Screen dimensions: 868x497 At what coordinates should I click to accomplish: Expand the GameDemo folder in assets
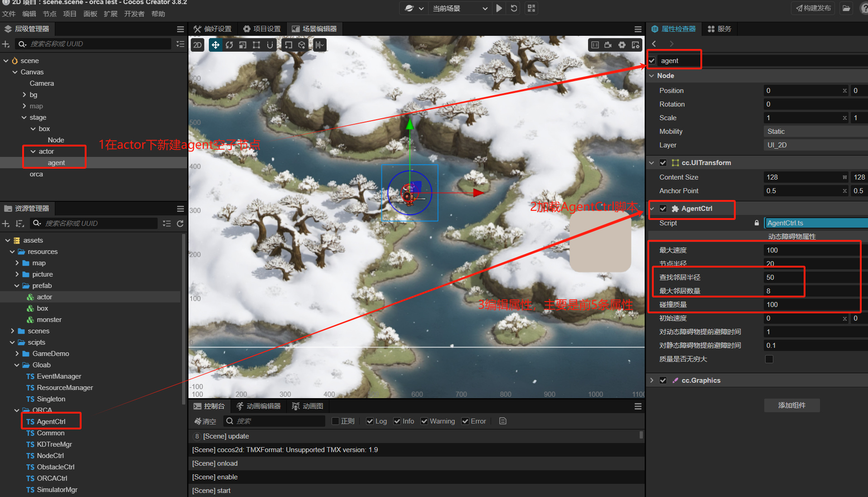[x=17, y=354]
